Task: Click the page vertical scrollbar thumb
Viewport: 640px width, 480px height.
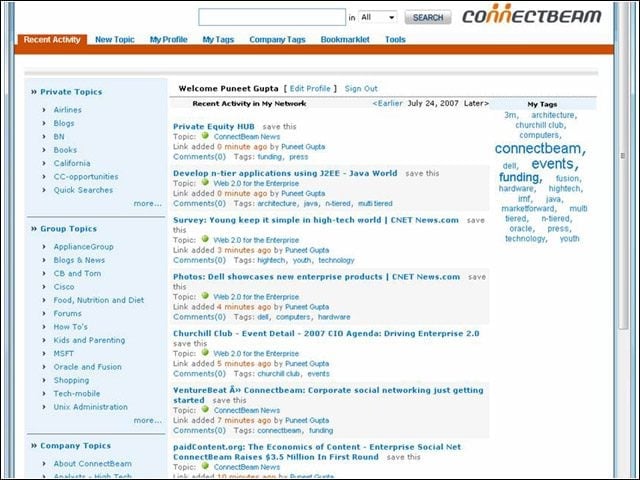Action: 623,163
